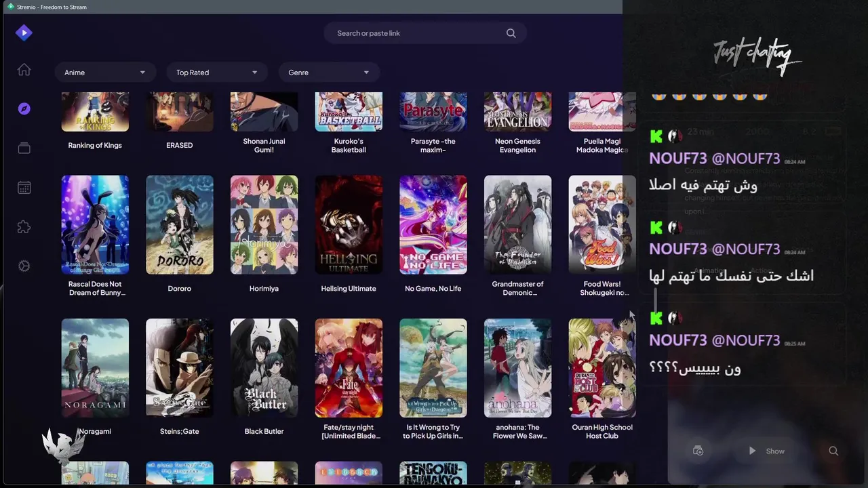Click the Ranking of Kings title text

(95, 145)
